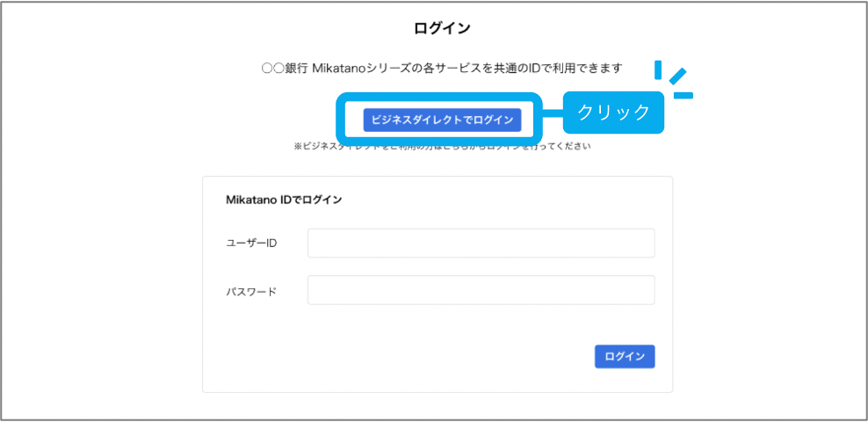Click the パスワード field label
The height and width of the screenshot is (422, 868).
251,291
